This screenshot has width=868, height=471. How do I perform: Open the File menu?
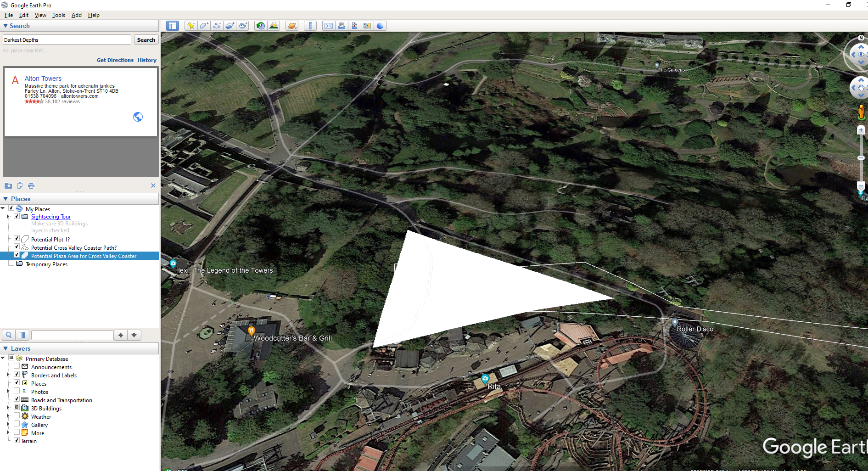point(9,15)
